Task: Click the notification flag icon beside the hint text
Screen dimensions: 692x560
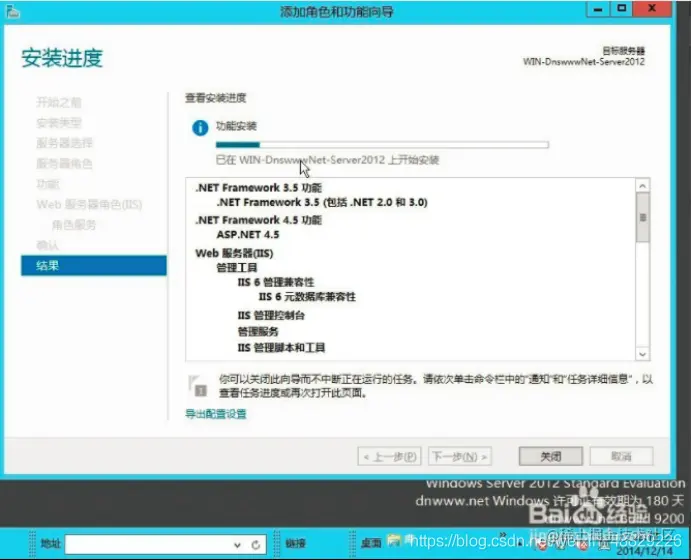Action: pos(198,386)
